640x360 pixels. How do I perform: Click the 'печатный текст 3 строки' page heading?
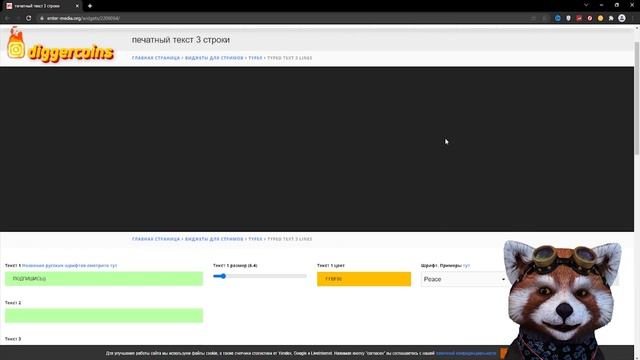tap(180, 40)
